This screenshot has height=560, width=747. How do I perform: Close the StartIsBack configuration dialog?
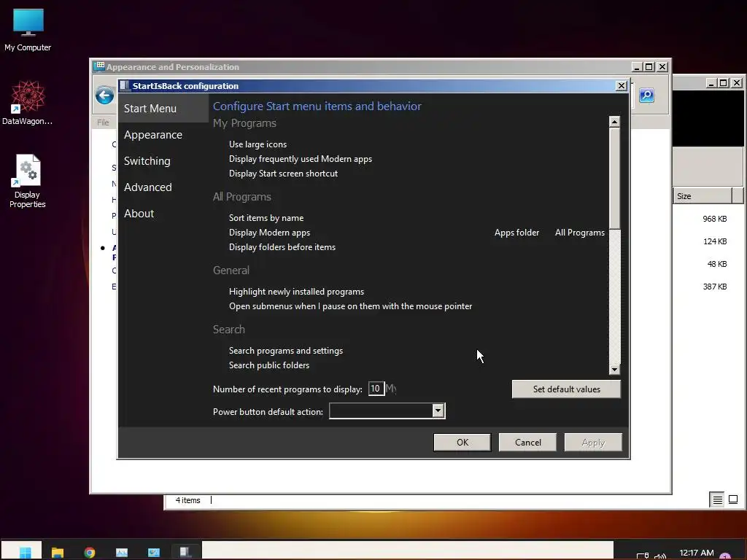pos(621,86)
